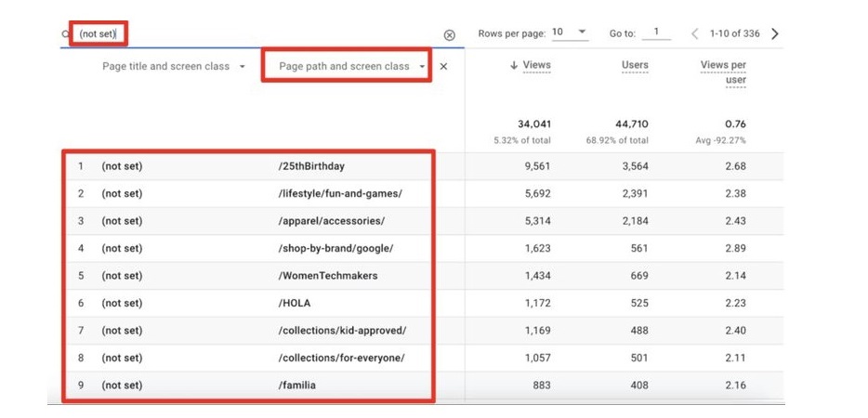
Task: Go to previous page of results
Action: coord(695,33)
